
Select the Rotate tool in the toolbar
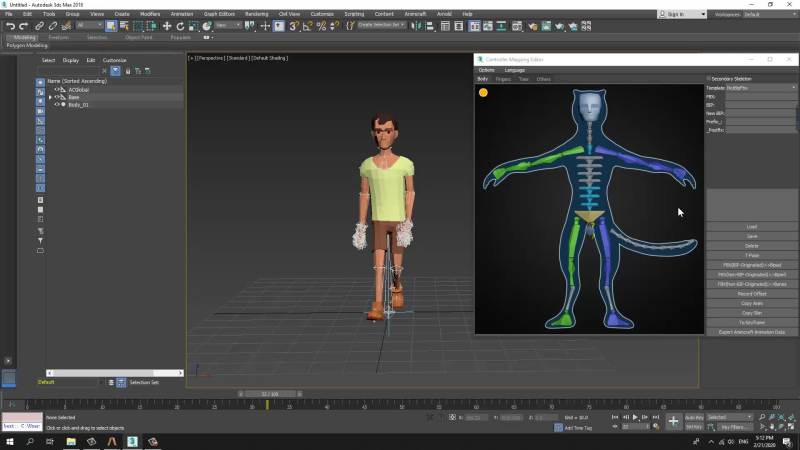click(x=180, y=26)
